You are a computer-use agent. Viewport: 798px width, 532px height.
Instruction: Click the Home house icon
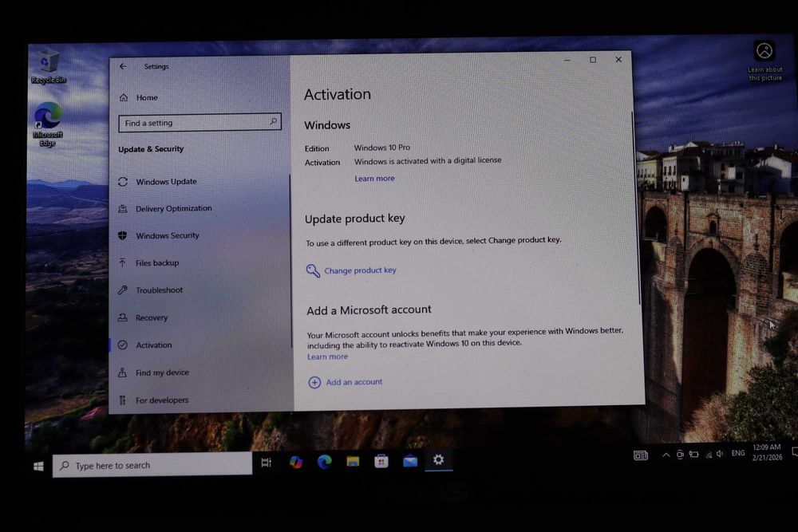point(124,97)
